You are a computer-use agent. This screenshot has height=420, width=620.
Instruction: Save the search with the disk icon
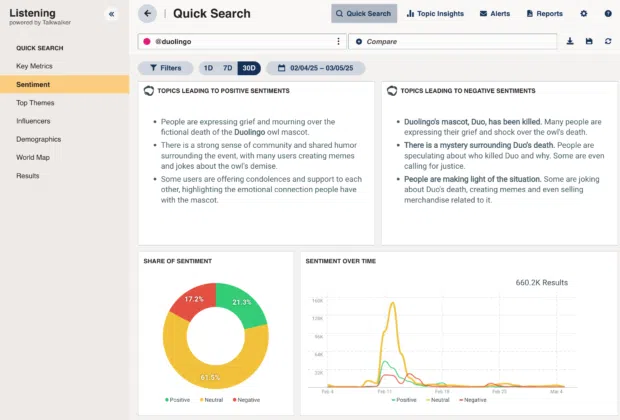[x=589, y=41]
